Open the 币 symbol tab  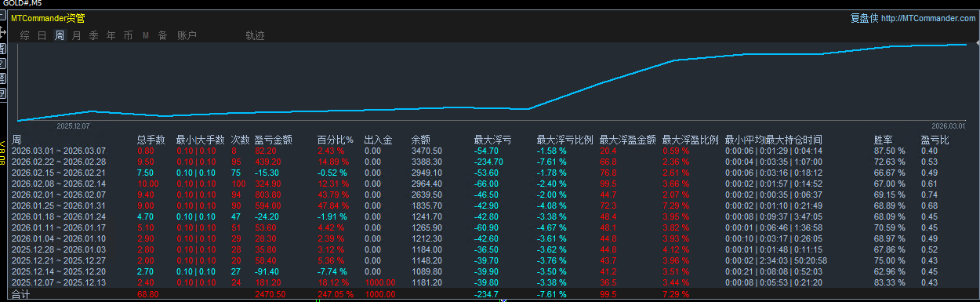pyautogui.click(x=129, y=35)
